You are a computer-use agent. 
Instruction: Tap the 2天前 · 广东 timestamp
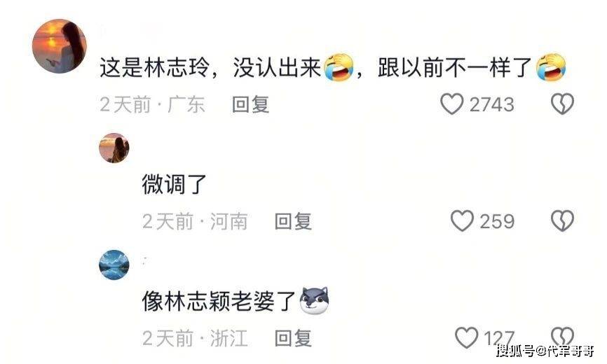[152, 104]
